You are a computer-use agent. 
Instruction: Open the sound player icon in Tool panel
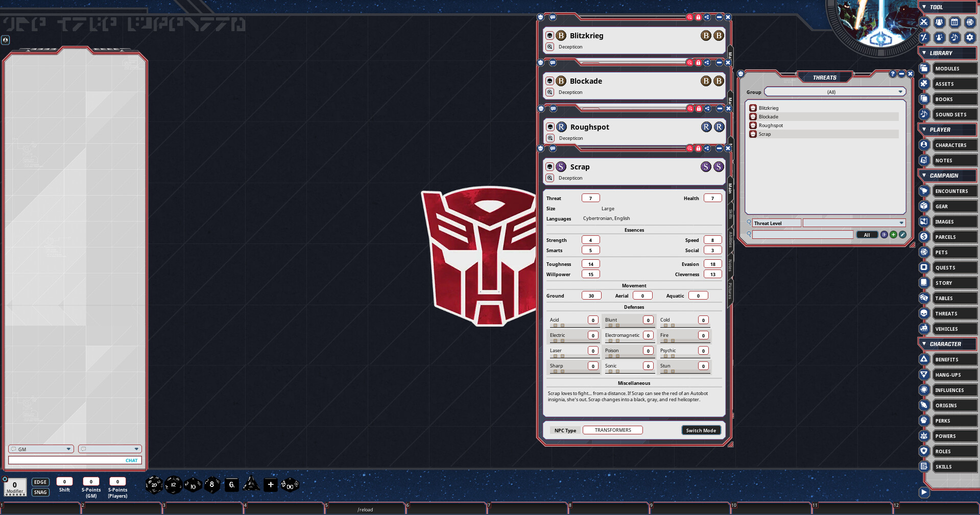tap(955, 37)
